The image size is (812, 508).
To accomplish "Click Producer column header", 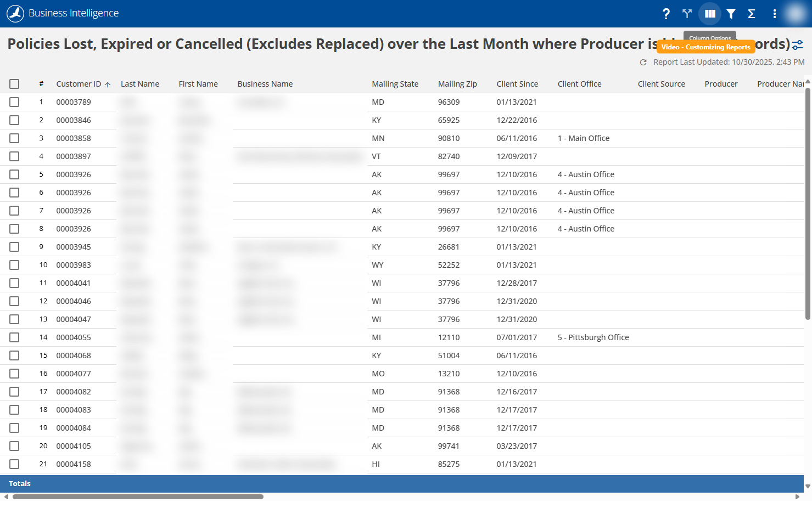I will 721,84.
